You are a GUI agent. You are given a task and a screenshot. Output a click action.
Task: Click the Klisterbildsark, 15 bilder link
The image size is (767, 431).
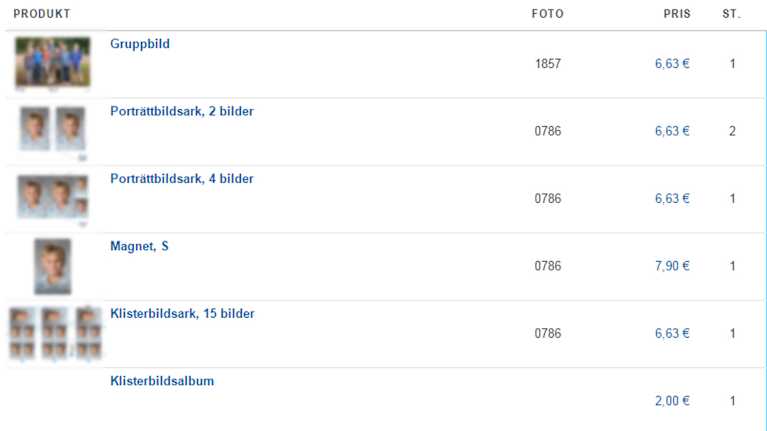pyautogui.click(x=182, y=314)
